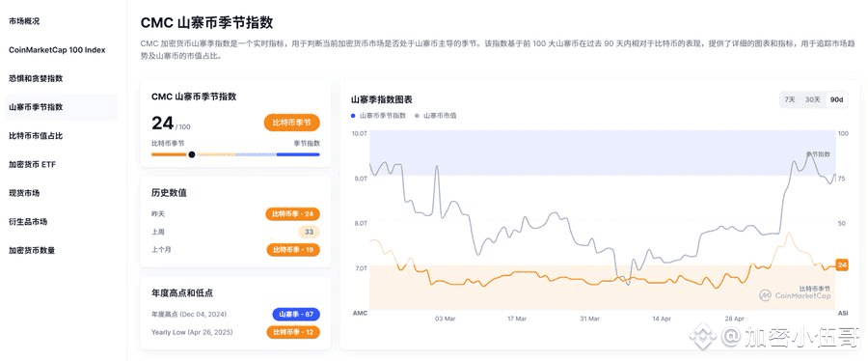This screenshot has height=361, width=868.
Task: Click 年度高点 (Dec 04, 2024) label
Action: tap(189, 315)
